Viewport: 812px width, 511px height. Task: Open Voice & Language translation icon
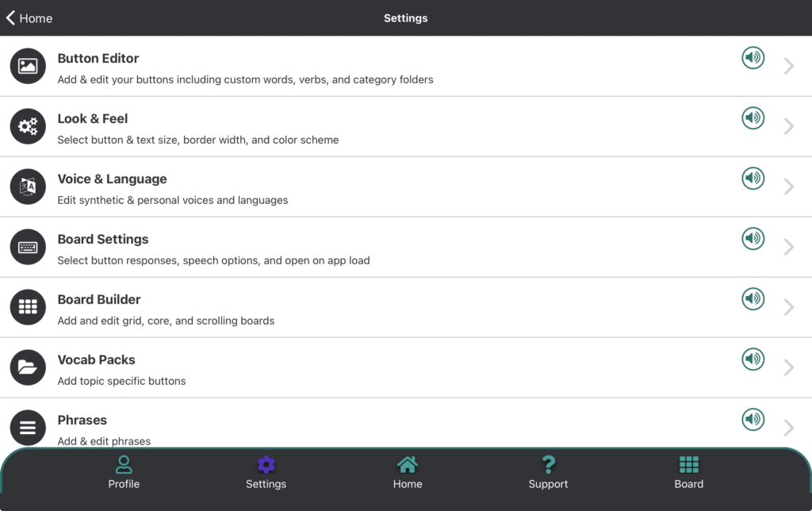click(x=28, y=186)
